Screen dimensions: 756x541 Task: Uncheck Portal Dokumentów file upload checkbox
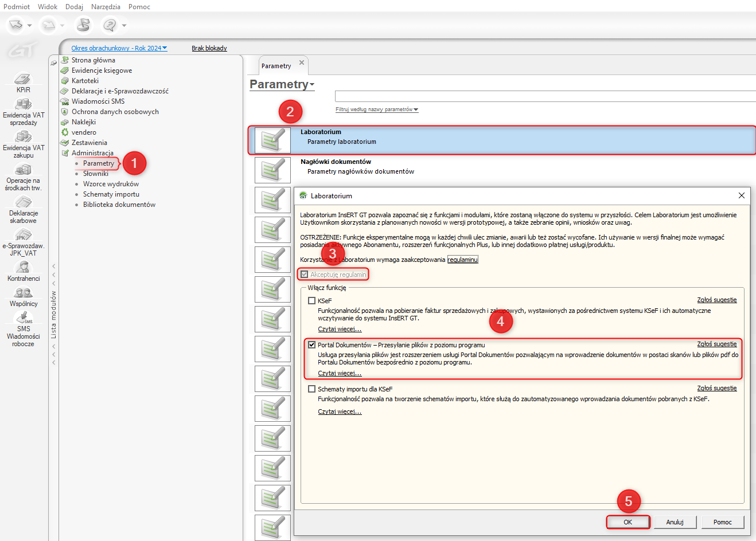point(312,345)
